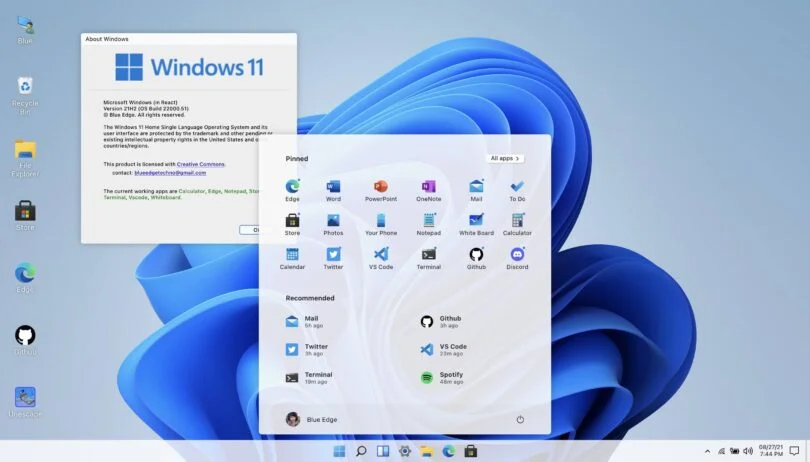The width and height of the screenshot is (810, 462).
Task: Open the Unescape desktop shortcut
Action: [x=25, y=402]
